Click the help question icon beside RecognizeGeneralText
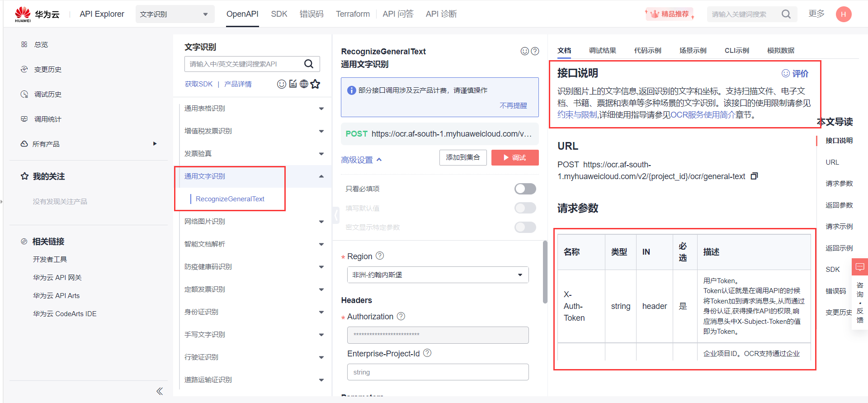 point(535,51)
